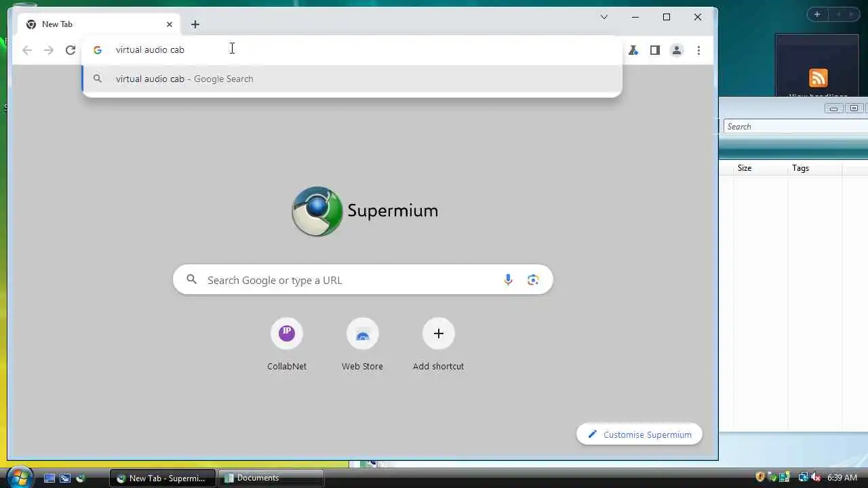Click the Search Google or type a URL box
Screen dimensions: 868x488
click(x=363, y=280)
